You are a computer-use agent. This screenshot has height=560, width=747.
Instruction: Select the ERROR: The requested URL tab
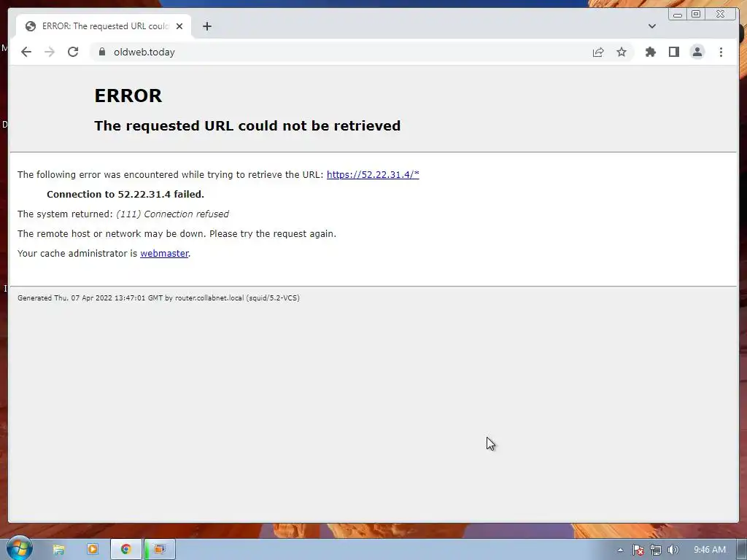coord(104,26)
